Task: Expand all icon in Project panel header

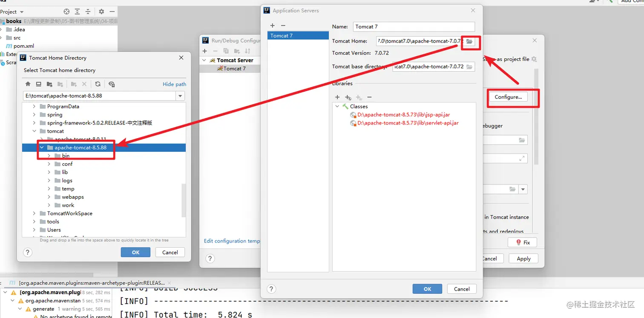Action: [x=77, y=12]
